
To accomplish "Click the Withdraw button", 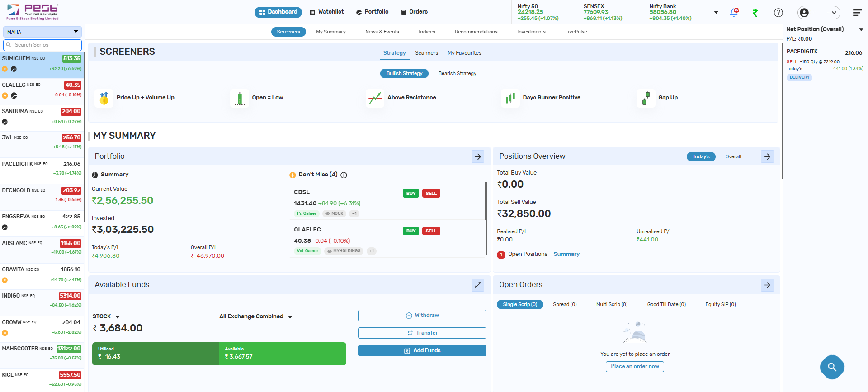I will coord(422,316).
